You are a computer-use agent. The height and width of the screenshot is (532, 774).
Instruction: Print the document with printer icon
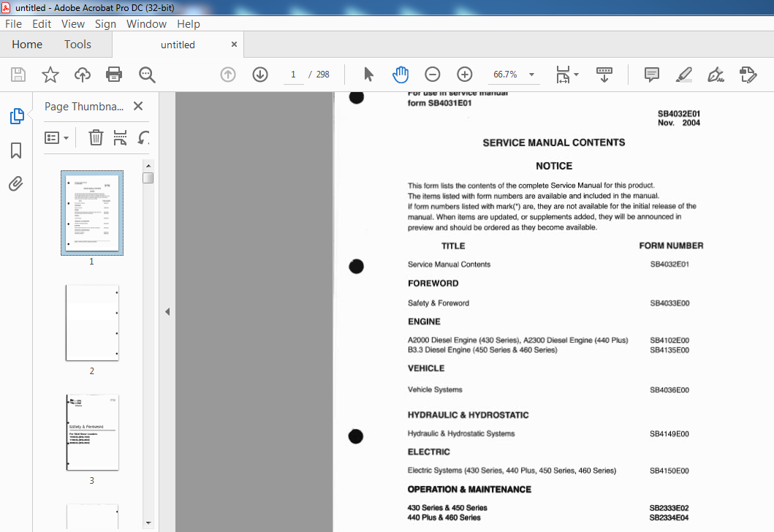tap(114, 75)
